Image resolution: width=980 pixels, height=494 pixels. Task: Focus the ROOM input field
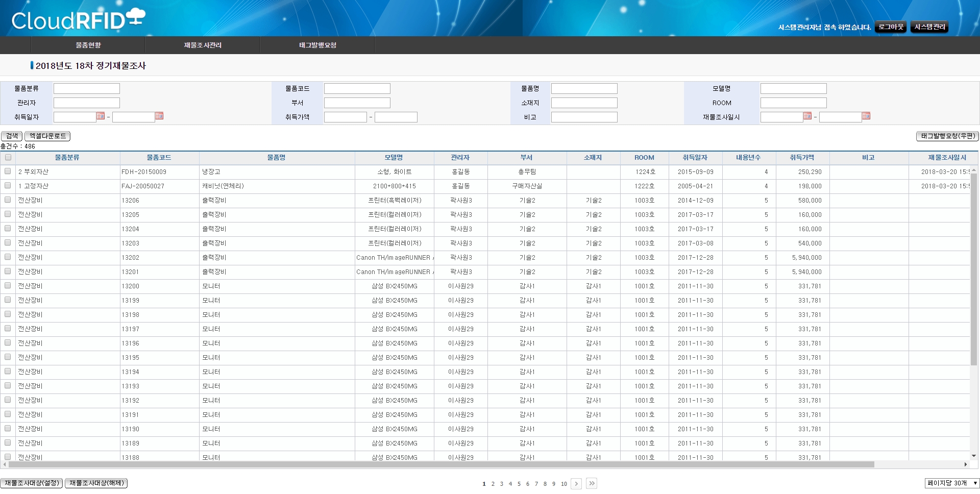click(x=794, y=103)
